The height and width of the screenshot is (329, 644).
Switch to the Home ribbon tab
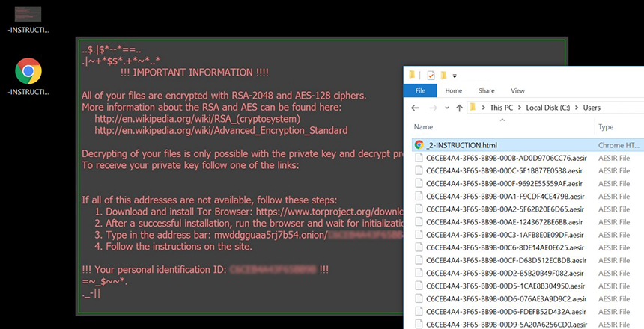[453, 90]
